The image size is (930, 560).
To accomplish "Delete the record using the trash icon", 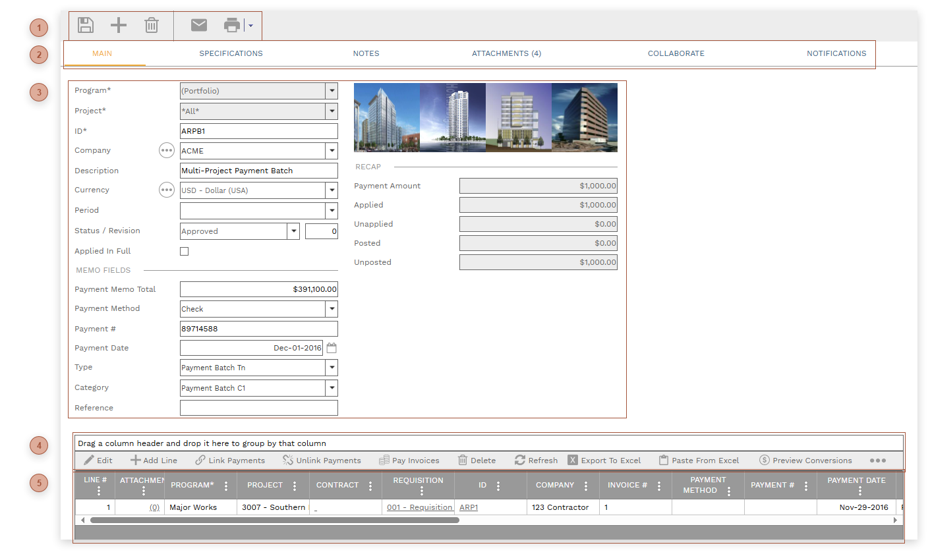I will click(152, 25).
